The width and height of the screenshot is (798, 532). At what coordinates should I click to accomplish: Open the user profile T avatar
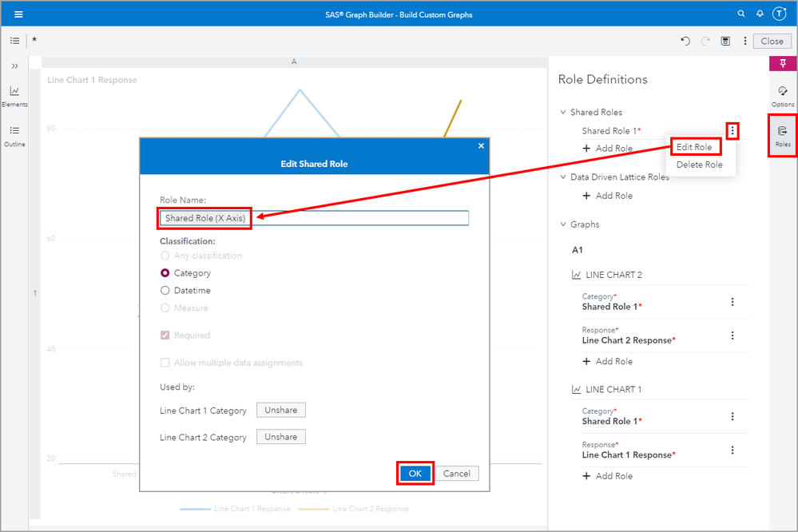tap(779, 14)
